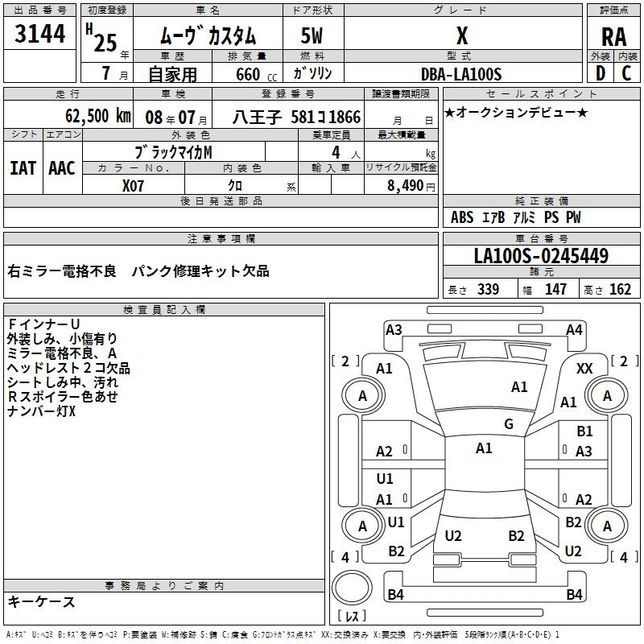
Task: Select the 車台番号 header
Action: pos(541,238)
